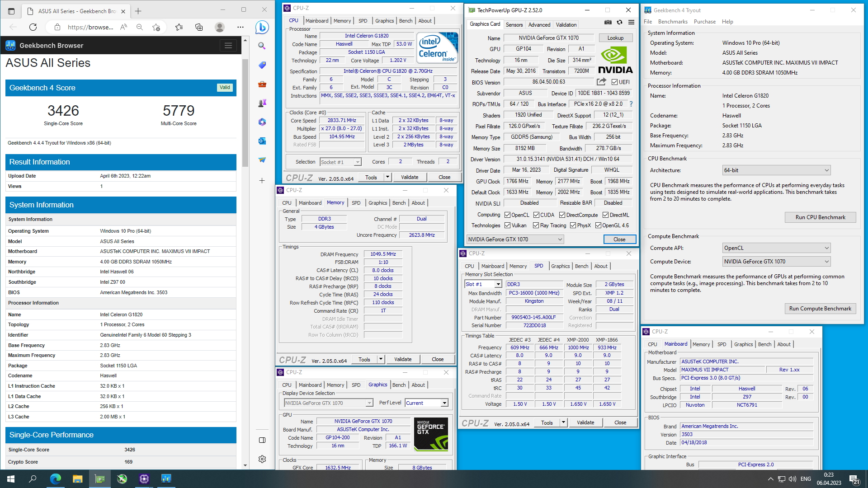Screen dimensions: 868x488
Task: Switch to Advanced tab in GPU-Z
Action: pyautogui.click(x=539, y=25)
